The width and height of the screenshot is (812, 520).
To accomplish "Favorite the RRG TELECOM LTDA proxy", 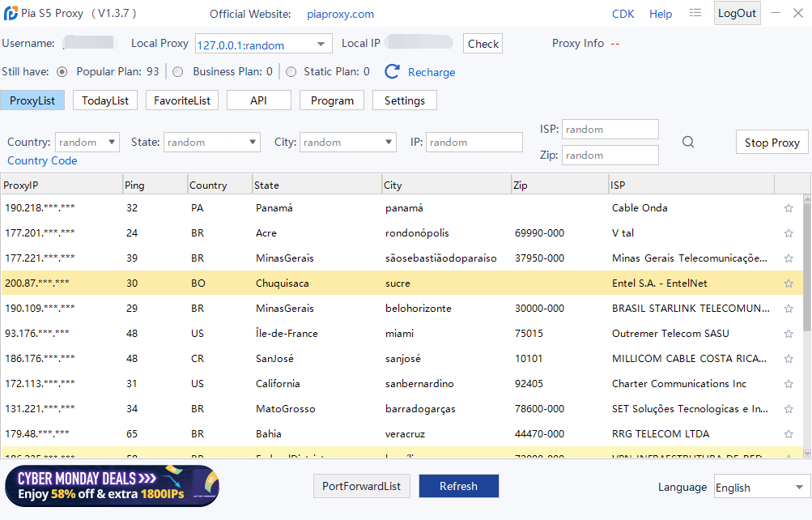I will (789, 434).
